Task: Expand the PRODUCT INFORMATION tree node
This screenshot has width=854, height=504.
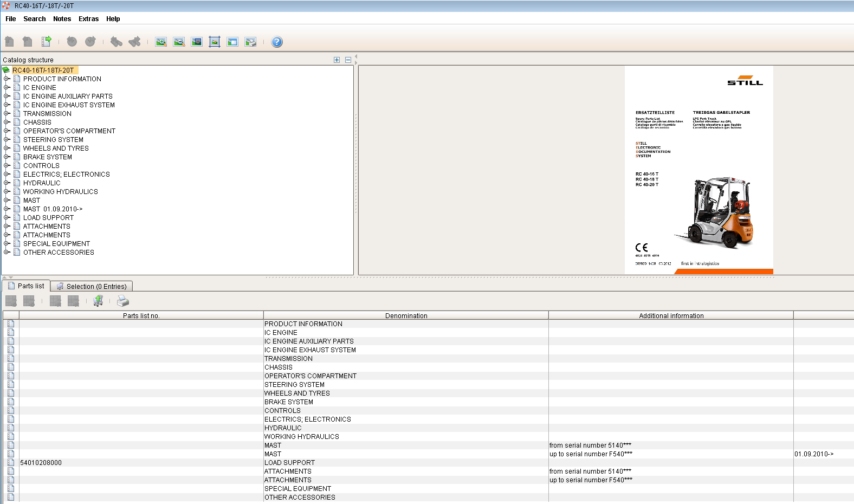Action: click(7, 79)
